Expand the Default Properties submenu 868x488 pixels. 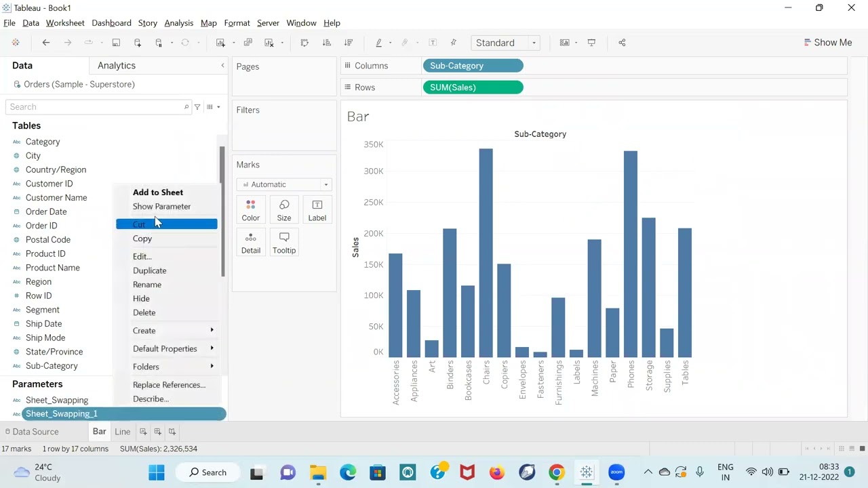pyautogui.click(x=167, y=348)
